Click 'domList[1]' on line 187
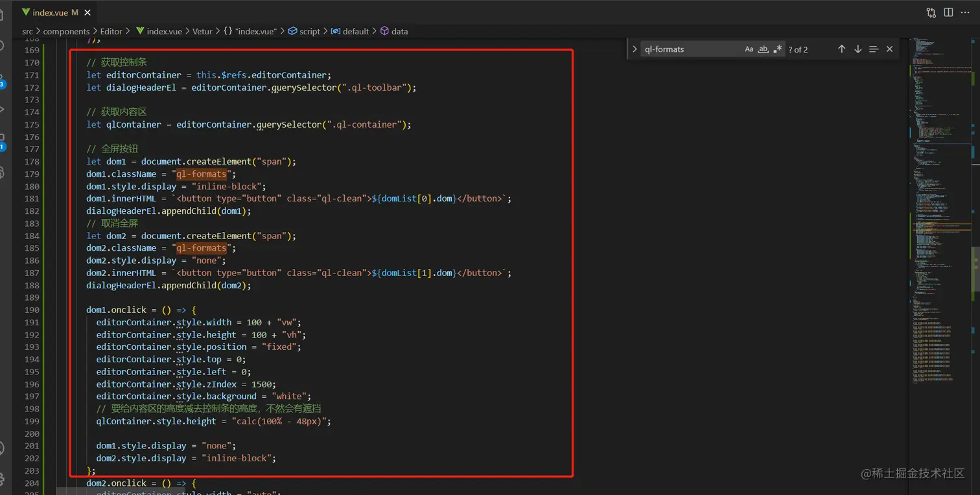 [x=406, y=273]
